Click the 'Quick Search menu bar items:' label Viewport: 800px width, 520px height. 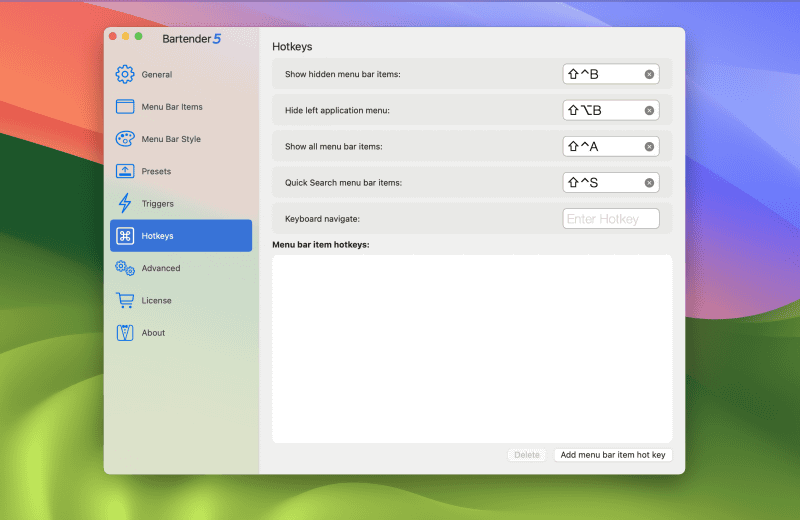tap(343, 183)
